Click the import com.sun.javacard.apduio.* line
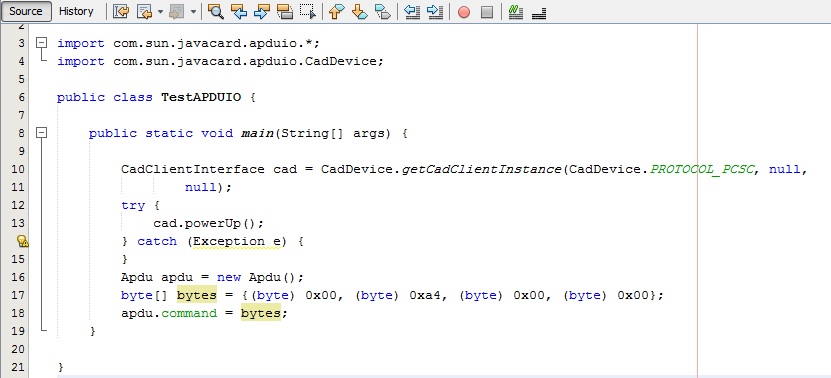 (x=189, y=43)
